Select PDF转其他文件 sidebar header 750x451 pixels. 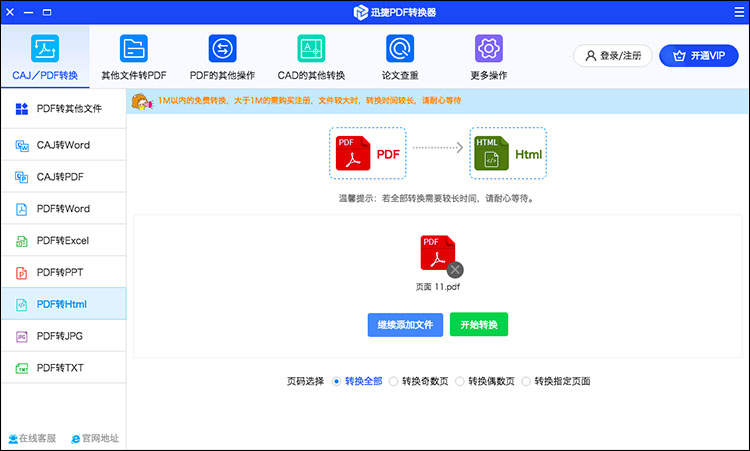point(64,109)
